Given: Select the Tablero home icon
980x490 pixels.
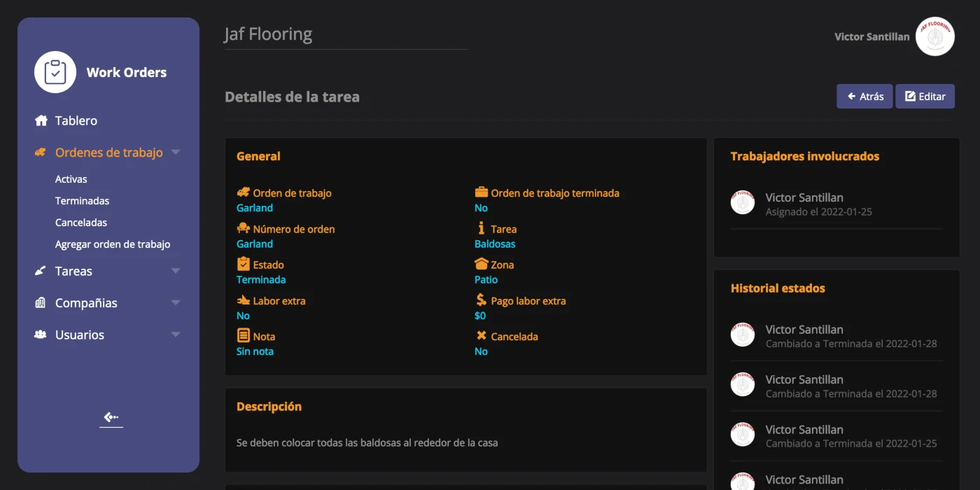Looking at the screenshot, I should click(x=40, y=120).
